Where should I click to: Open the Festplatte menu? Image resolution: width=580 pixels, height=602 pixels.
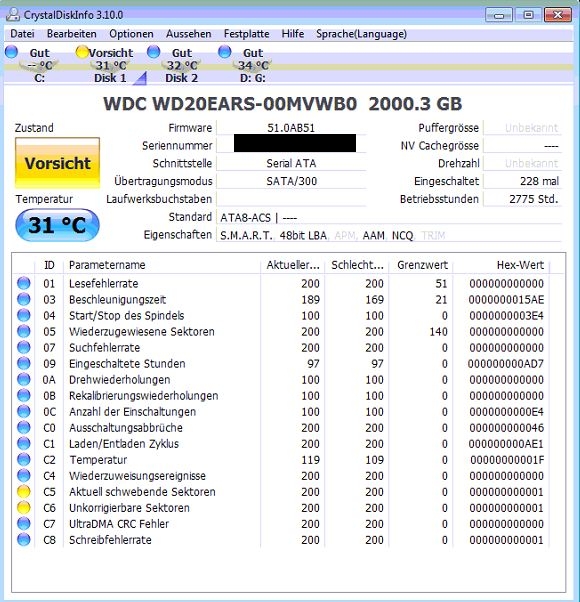pyautogui.click(x=246, y=34)
